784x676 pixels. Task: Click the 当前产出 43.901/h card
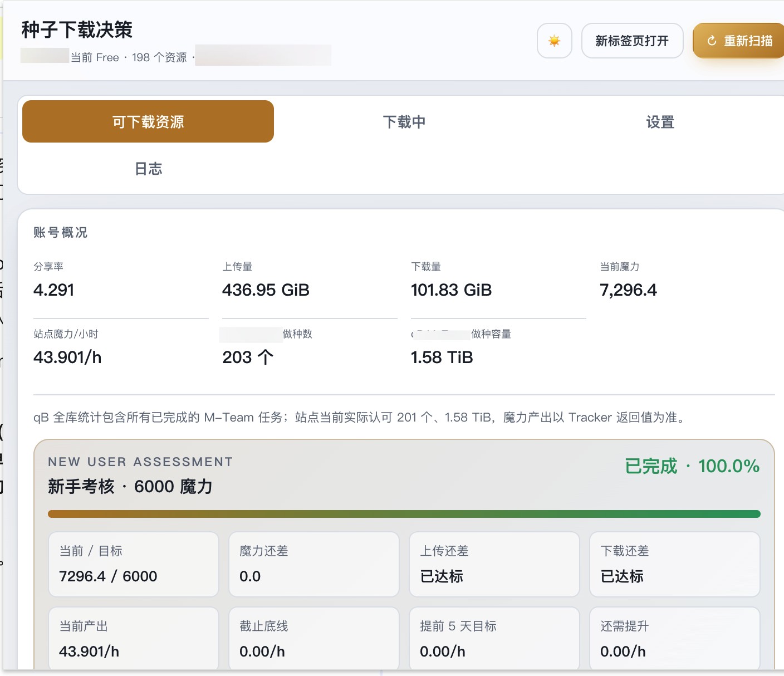pos(134,638)
